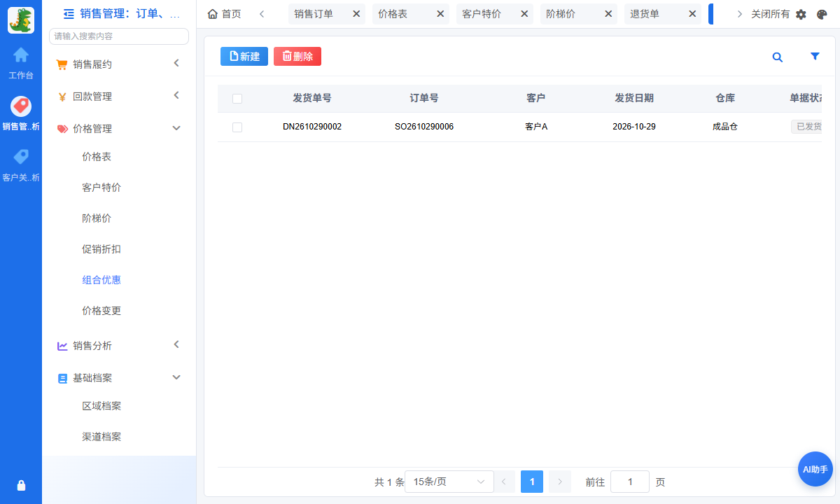This screenshot has width=840, height=504.
Task: Open the filter funnel icon
Action: coord(815,57)
